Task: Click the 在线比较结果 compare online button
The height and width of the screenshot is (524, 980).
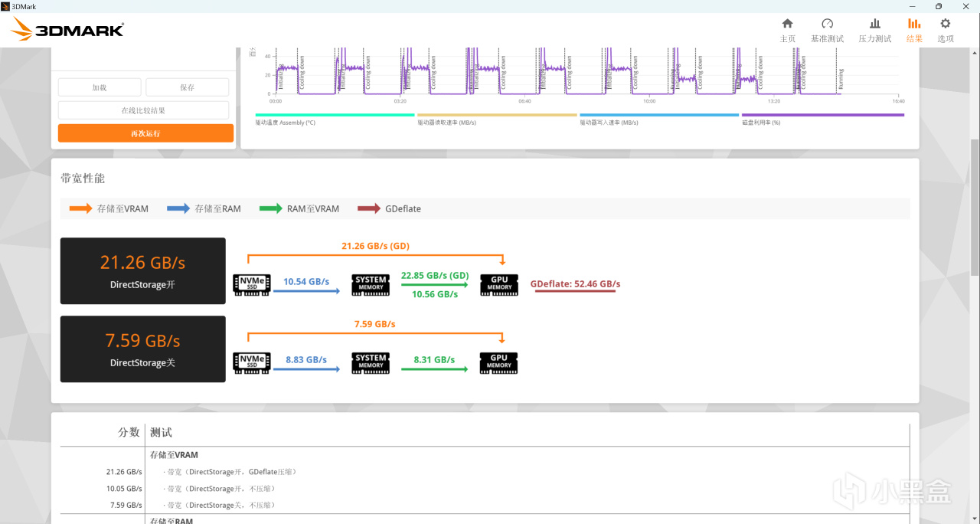Action: pyautogui.click(x=143, y=110)
